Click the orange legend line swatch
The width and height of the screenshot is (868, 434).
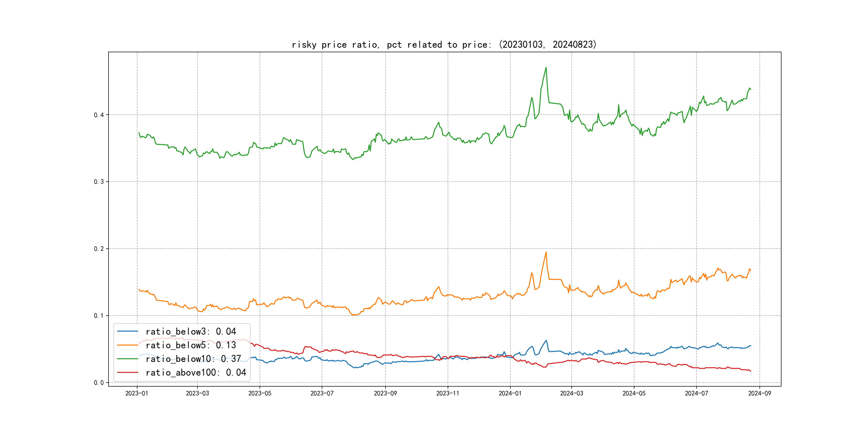[127, 345]
